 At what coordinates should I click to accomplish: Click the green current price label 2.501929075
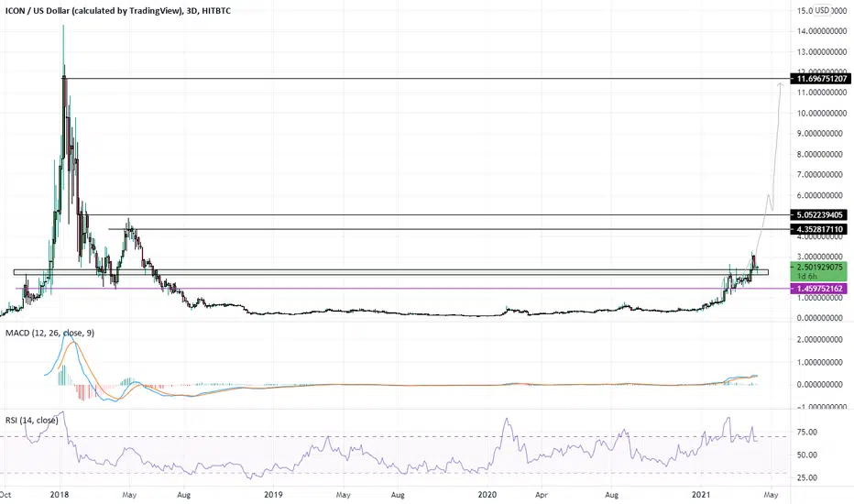click(x=818, y=267)
